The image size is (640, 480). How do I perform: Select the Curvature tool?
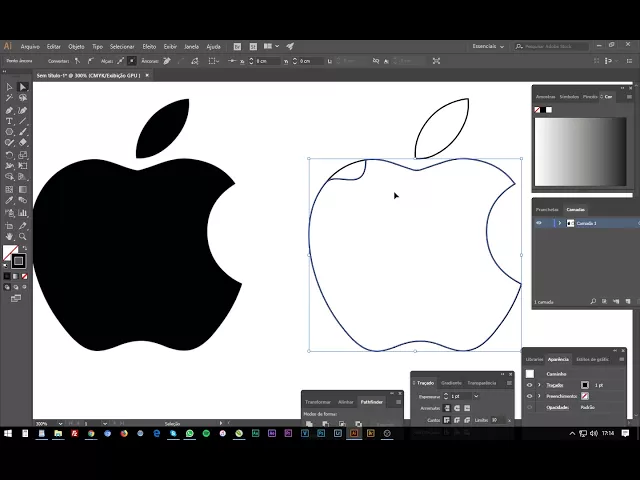click(22, 110)
